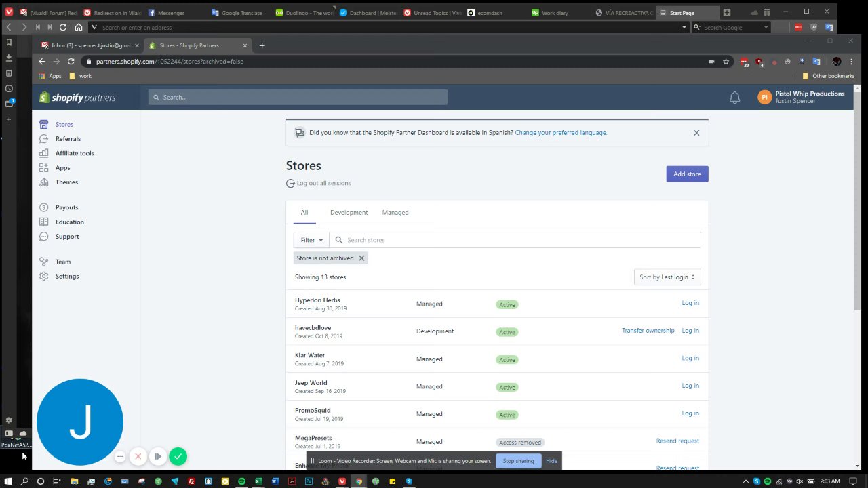This screenshot has width=868, height=488.
Task: Go to Affiliate tools
Action: [75, 153]
